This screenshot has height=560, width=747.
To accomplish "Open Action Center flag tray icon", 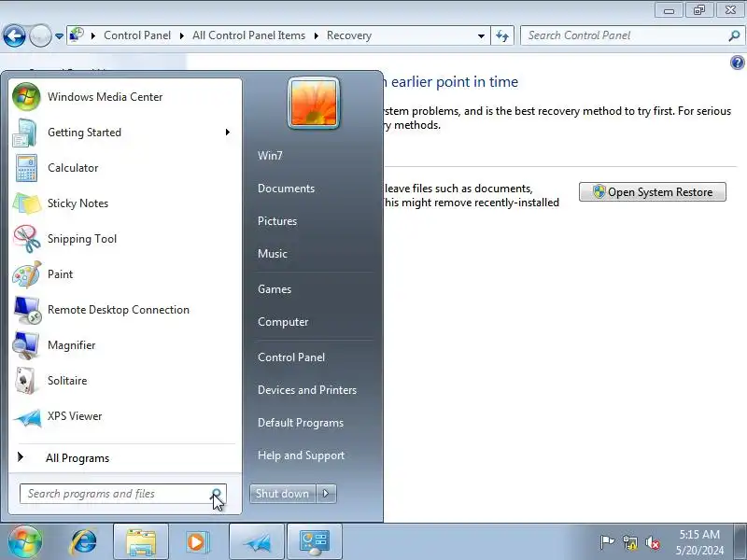I will pos(607,542).
